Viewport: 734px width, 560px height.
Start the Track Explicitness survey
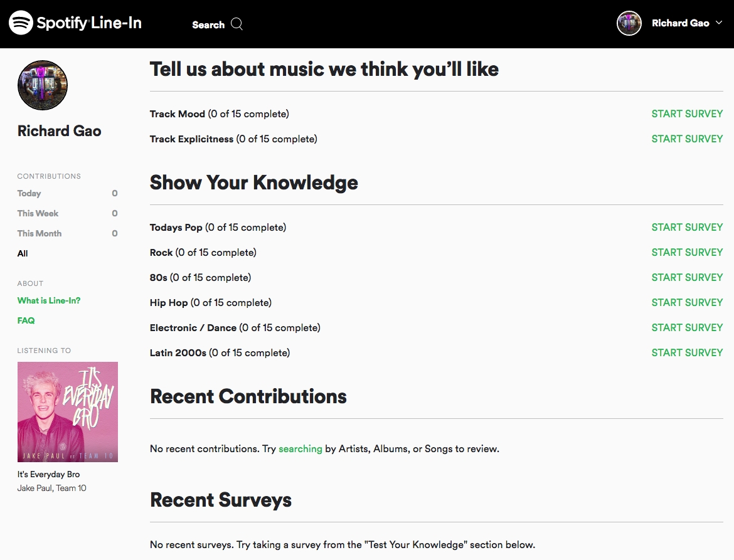coord(687,139)
